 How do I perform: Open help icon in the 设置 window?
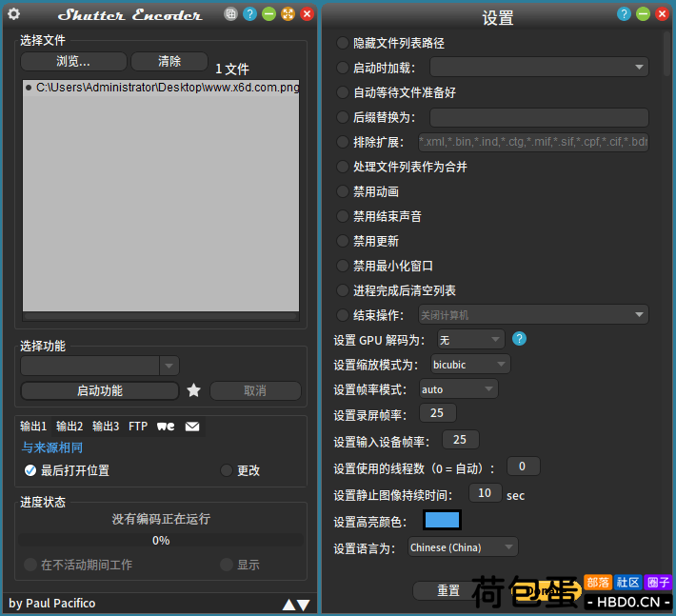pyautogui.click(x=624, y=14)
